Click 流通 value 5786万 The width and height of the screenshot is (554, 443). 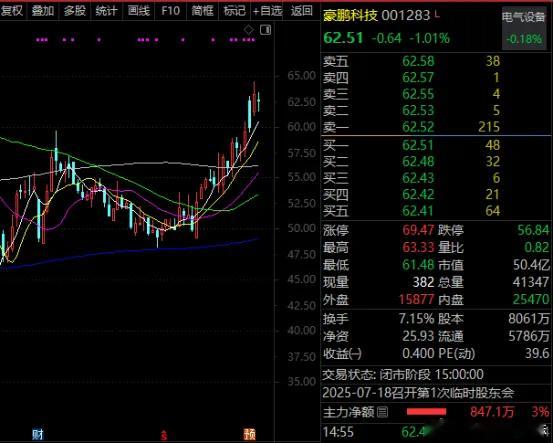click(529, 336)
